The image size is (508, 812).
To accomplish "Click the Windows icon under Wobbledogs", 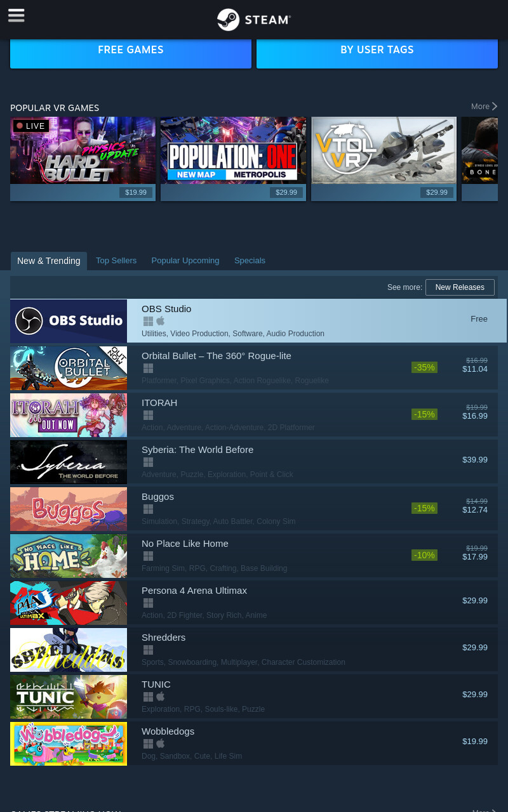I will [x=148, y=743].
